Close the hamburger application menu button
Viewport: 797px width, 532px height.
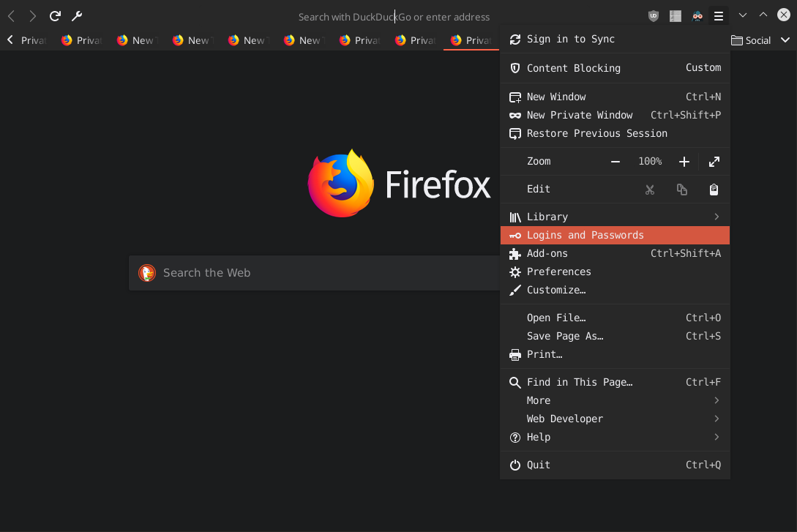pos(718,16)
